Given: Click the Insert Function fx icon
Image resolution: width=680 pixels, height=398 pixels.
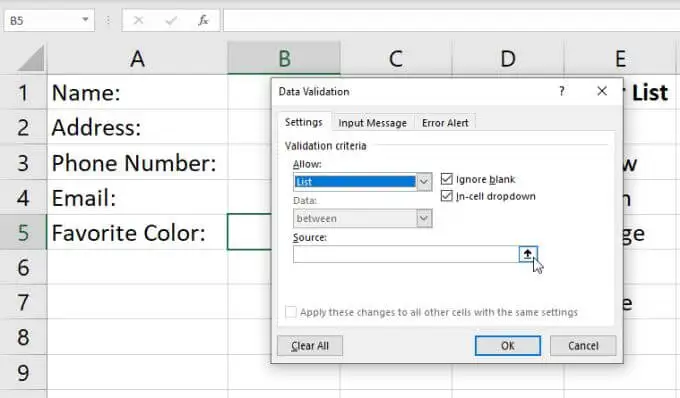Looking at the screenshot, I should point(203,20).
